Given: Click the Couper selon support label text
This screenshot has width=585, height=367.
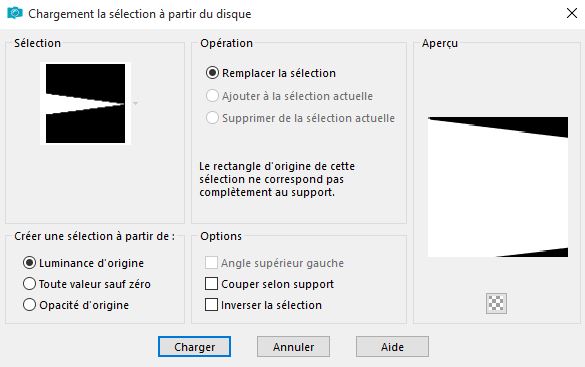Looking at the screenshot, I should click(277, 284).
